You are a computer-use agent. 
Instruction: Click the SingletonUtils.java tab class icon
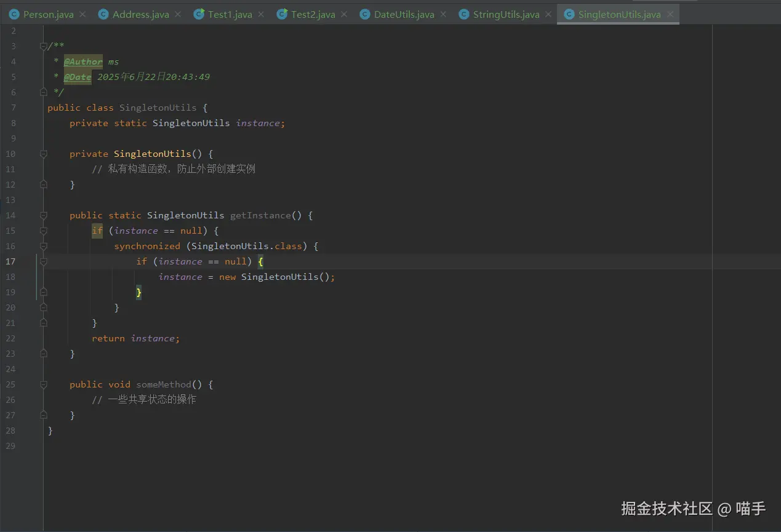point(569,14)
